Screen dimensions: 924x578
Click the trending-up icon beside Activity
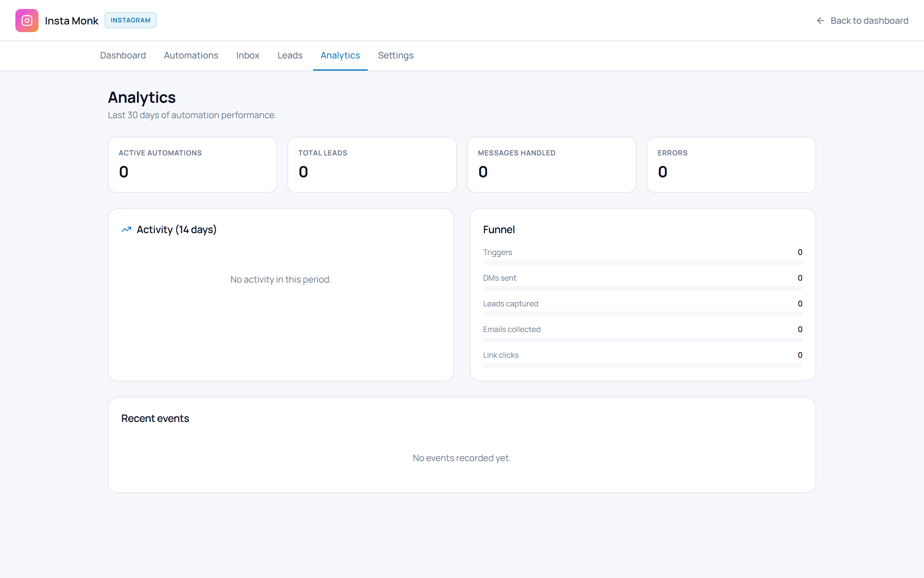[126, 229]
